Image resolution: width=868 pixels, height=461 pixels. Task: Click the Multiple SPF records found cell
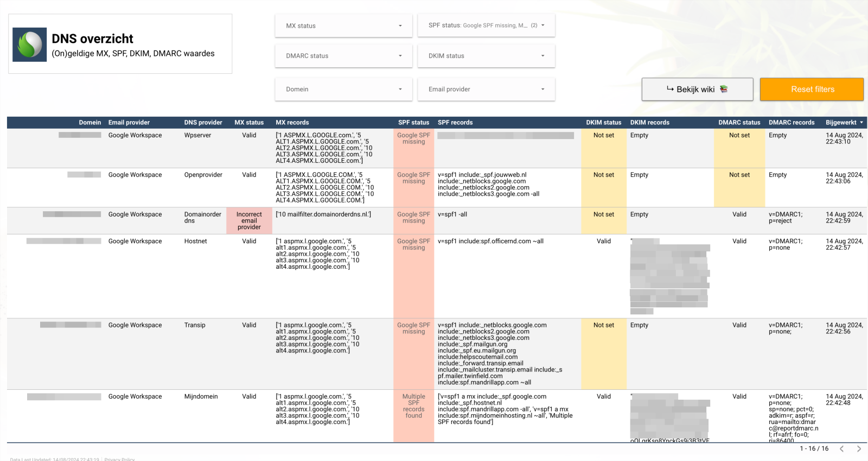[413, 406]
